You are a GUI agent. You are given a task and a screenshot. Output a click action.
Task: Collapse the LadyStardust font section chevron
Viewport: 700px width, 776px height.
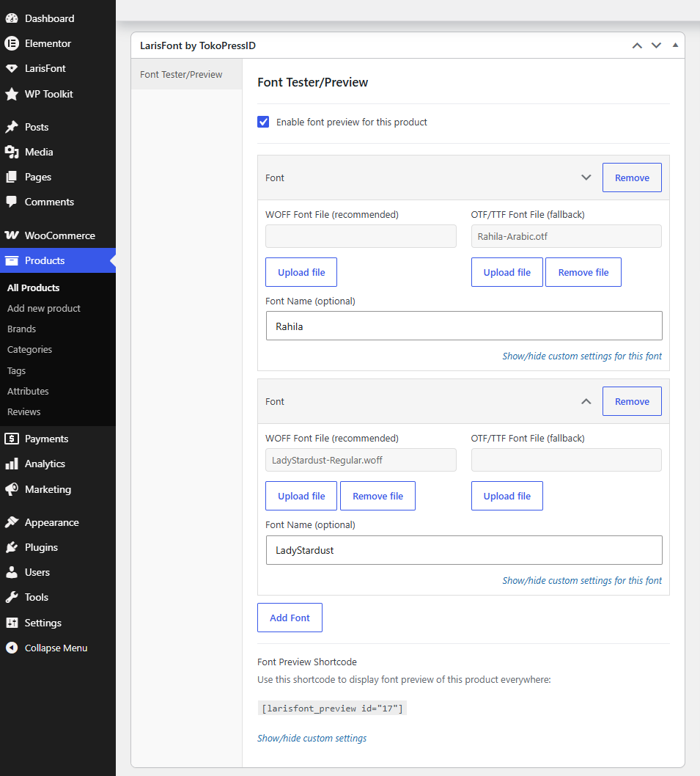click(x=586, y=401)
